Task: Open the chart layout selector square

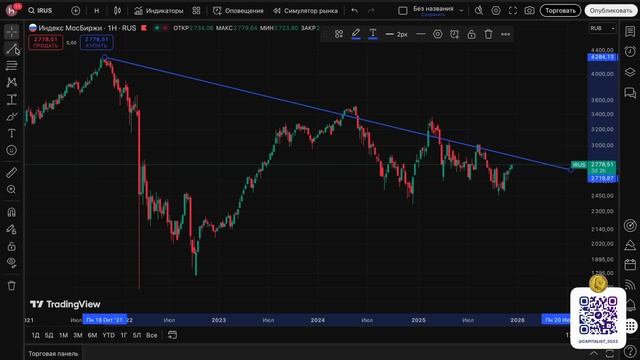Action: (x=402, y=11)
